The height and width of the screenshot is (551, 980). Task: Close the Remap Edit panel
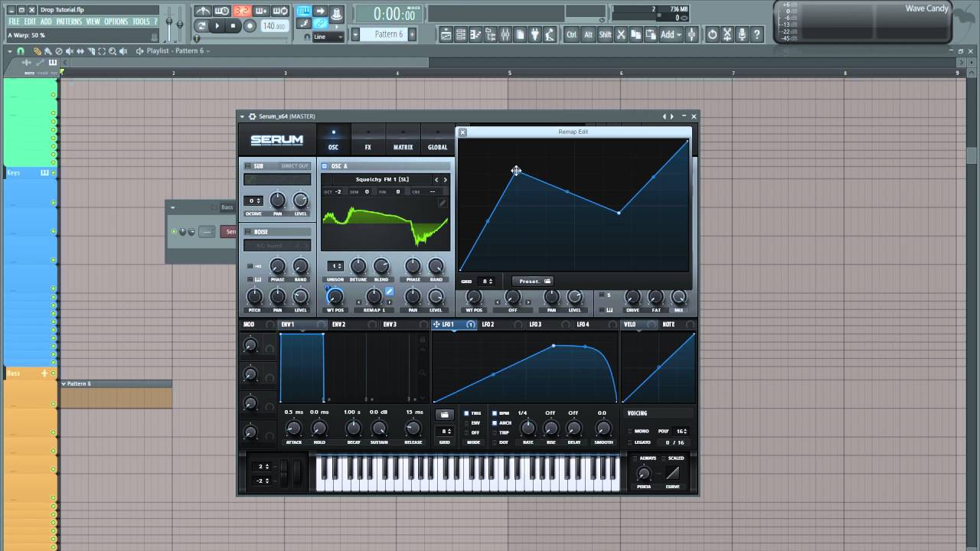pos(462,132)
